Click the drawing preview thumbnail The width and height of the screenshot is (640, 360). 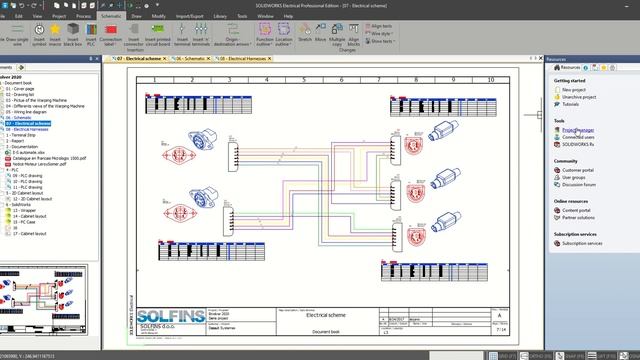pos(43,300)
